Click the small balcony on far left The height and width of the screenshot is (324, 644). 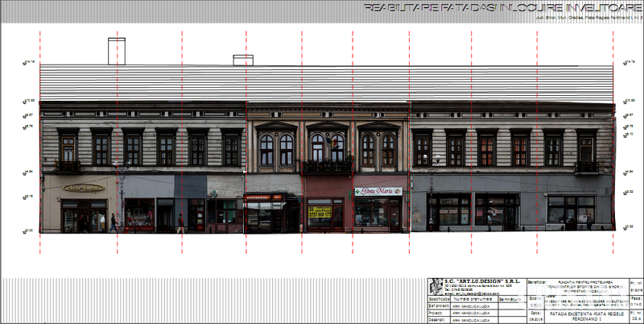click(68, 167)
